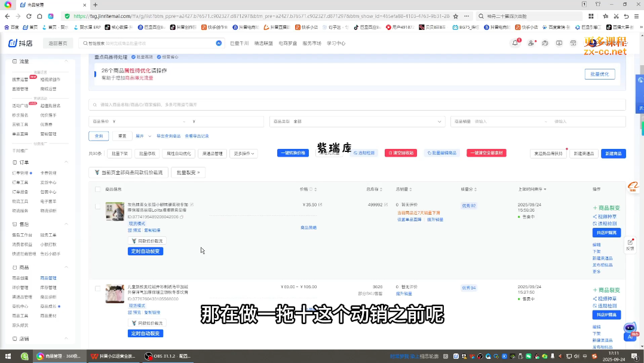Click the blue 新建商品 button
Screen dimensions: 644x363
613,154
